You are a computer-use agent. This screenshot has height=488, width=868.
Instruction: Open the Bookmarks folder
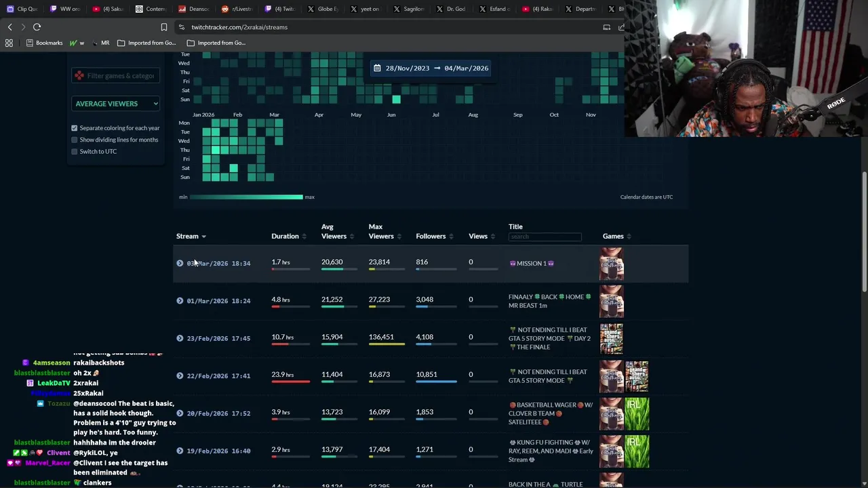coord(43,43)
